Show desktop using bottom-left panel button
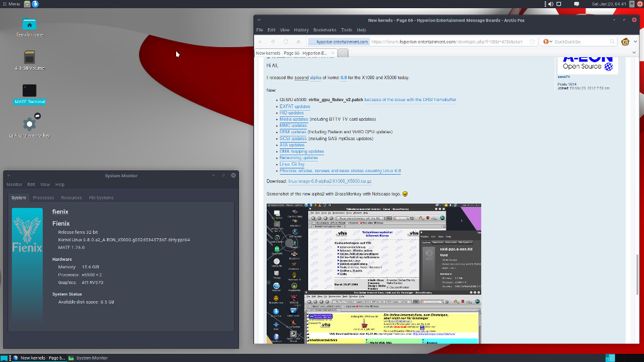Viewport: 644px width, 362px height. point(4,358)
